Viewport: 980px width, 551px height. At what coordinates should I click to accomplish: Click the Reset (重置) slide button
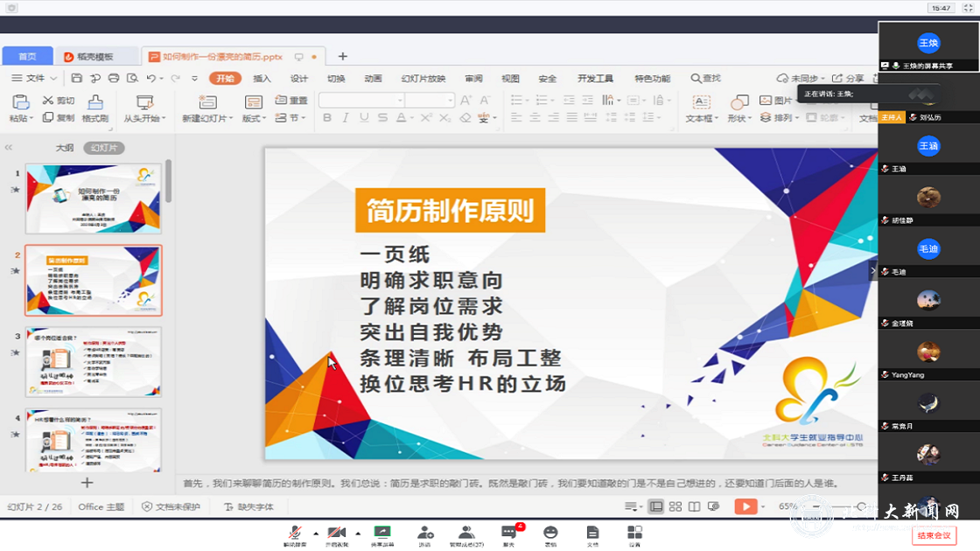coord(291,100)
